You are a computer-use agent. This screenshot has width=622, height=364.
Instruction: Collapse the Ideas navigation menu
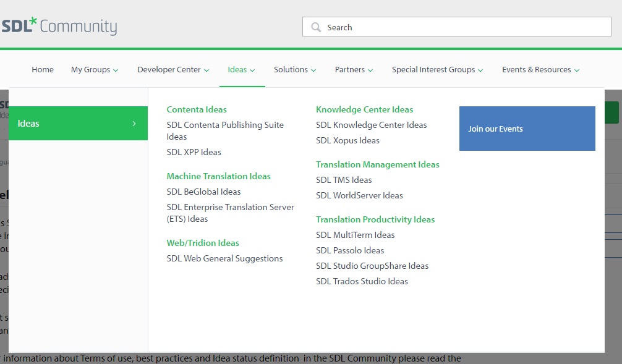pyautogui.click(x=241, y=70)
